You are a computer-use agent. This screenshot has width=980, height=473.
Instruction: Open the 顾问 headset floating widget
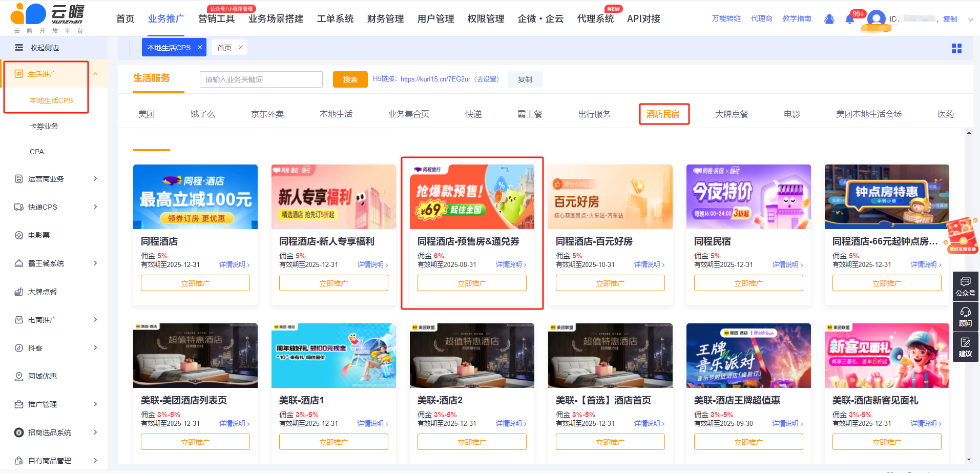tap(965, 317)
